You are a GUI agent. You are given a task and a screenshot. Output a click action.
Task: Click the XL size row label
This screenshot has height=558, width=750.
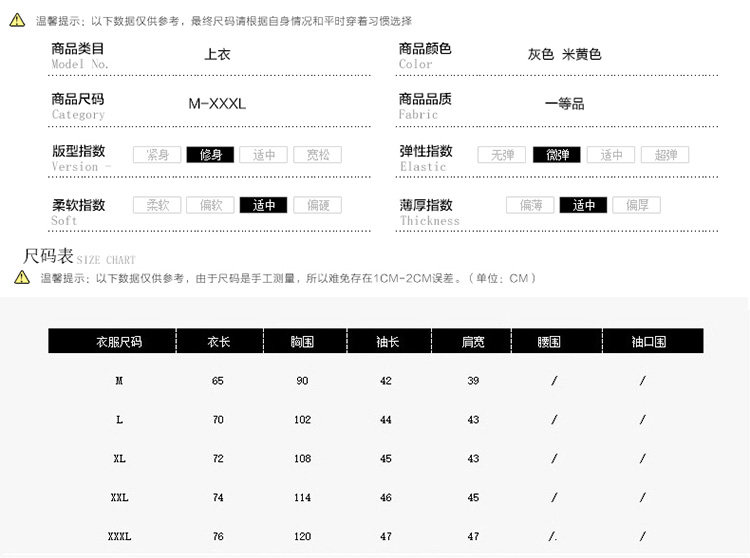tap(120, 459)
